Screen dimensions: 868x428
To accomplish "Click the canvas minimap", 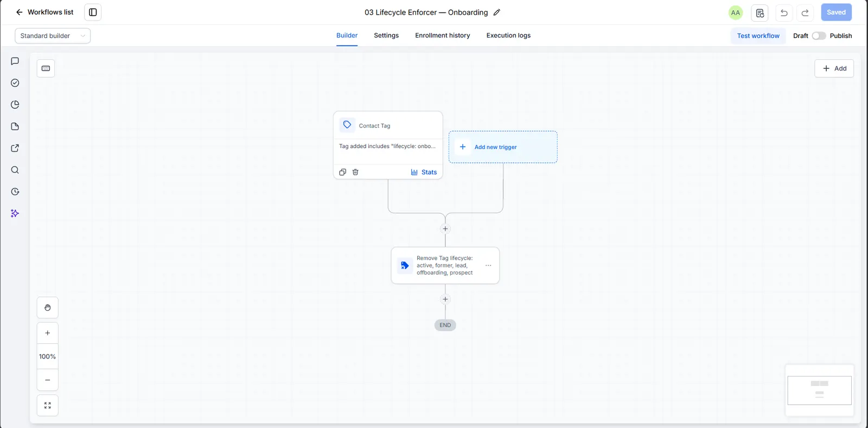I will (819, 391).
